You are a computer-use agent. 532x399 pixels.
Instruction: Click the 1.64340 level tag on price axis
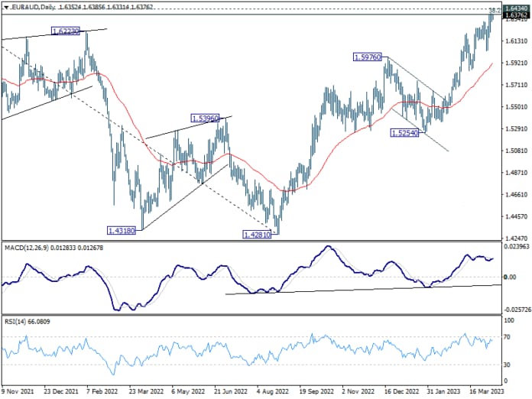(x=516, y=8)
